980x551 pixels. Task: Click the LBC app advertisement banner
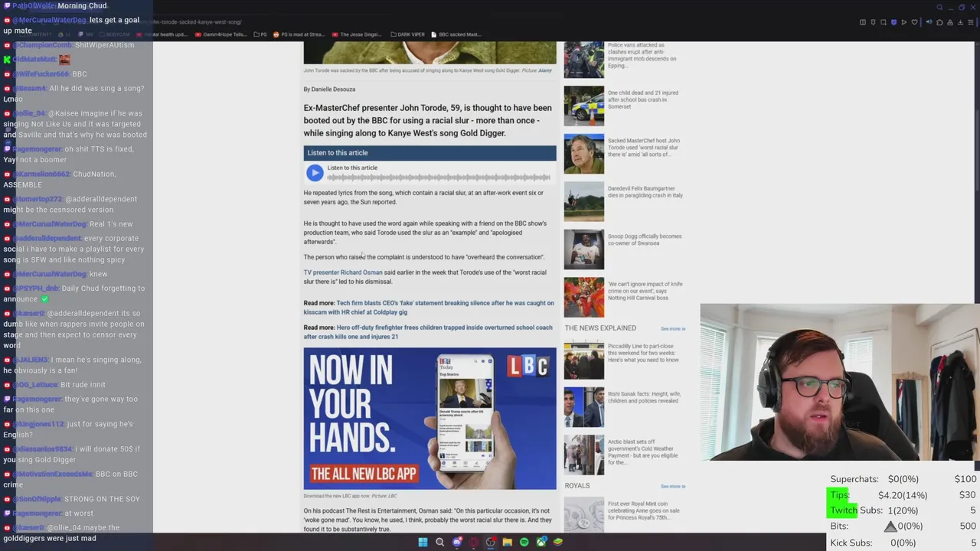click(x=430, y=419)
